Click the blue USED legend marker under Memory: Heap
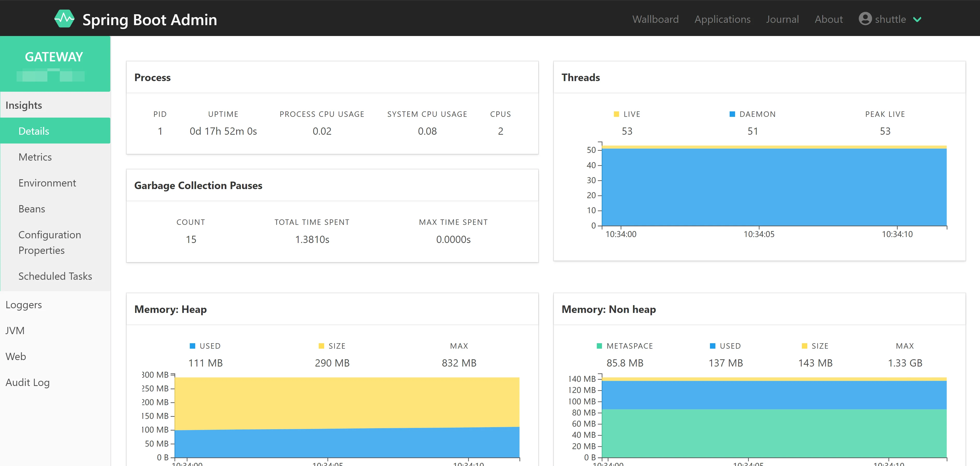Screen dimensions: 980x466 click(192, 346)
